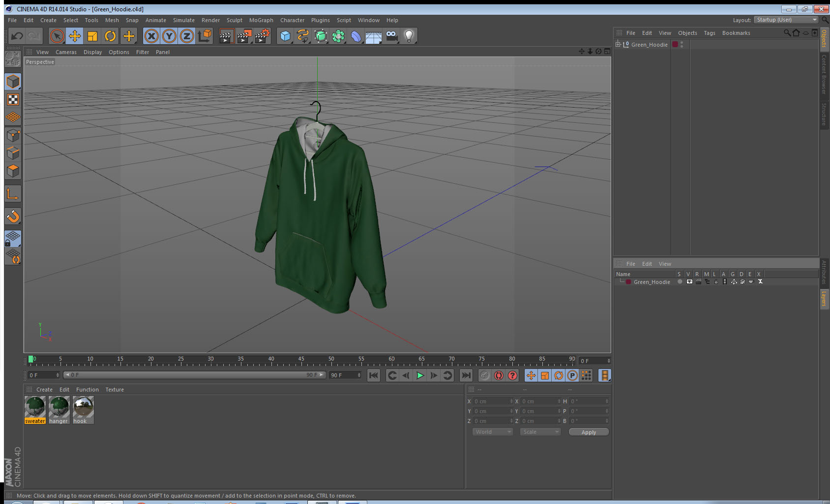Toggle position keyframe recording

531,375
